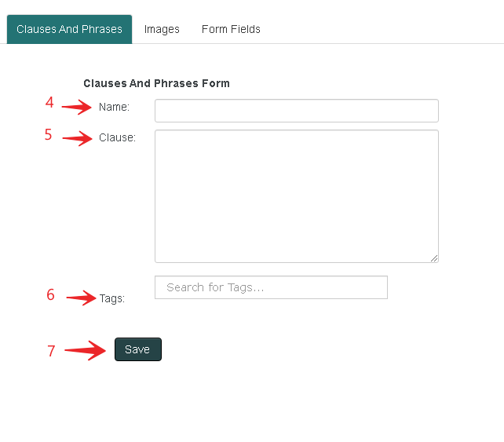Focus the Clause text area
Image resolution: width=504 pixels, height=442 pixels.
(296, 195)
